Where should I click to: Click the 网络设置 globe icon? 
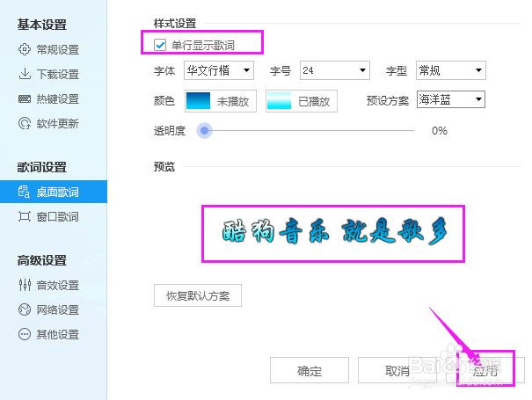(x=25, y=309)
